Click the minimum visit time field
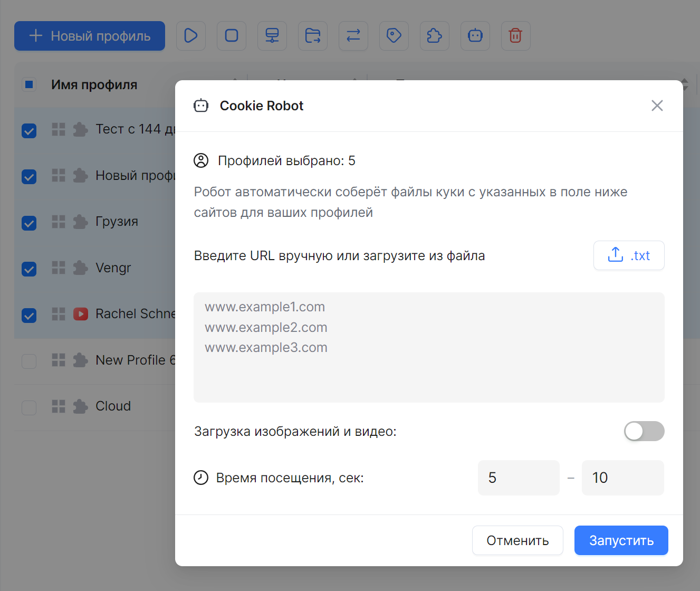This screenshot has width=700, height=591. pos(518,478)
